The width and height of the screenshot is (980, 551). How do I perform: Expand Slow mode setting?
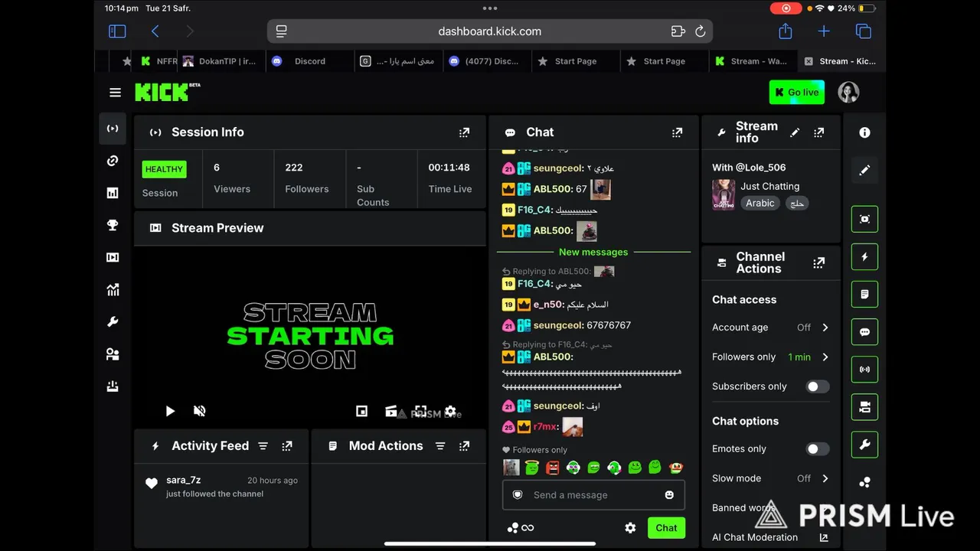770,478
